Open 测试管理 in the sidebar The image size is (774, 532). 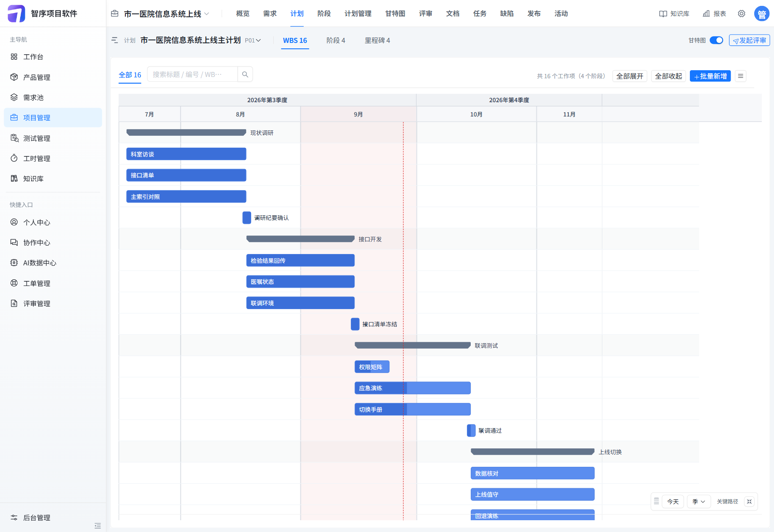pos(53,138)
